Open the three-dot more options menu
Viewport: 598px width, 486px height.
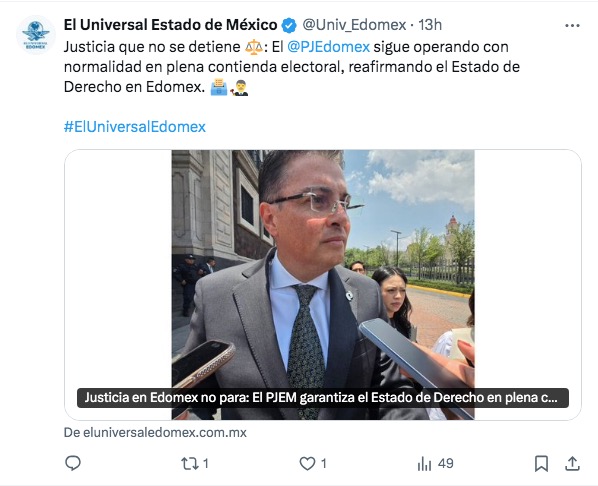point(572,26)
